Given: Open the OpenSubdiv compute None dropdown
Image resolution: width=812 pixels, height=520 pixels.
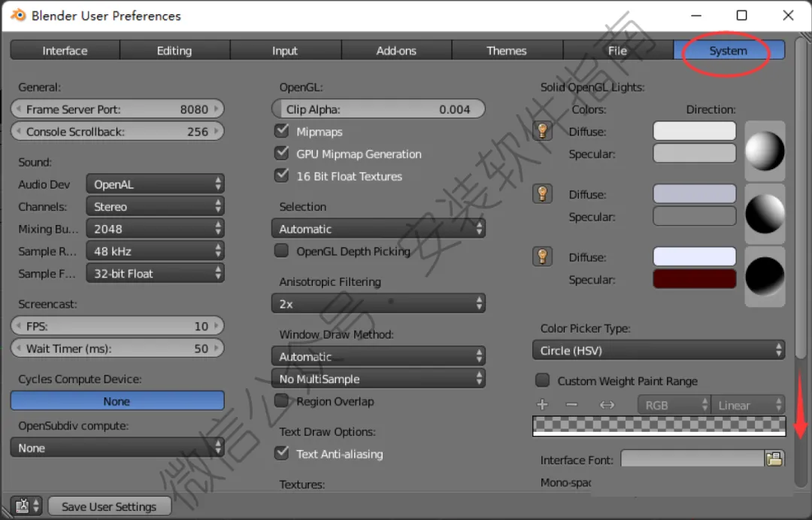Looking at the screenshot, I should click(x=117, y=448).
